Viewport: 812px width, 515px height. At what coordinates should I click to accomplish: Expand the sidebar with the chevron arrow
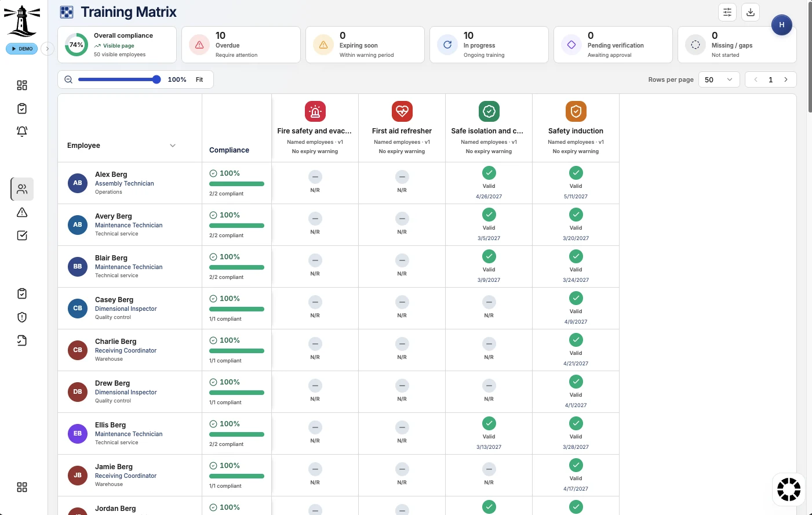pyautogui.click(x=48, y=49)
